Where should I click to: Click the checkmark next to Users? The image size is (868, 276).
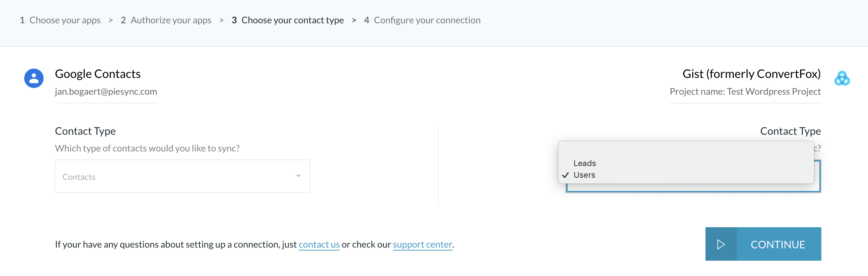coord(566,175)
